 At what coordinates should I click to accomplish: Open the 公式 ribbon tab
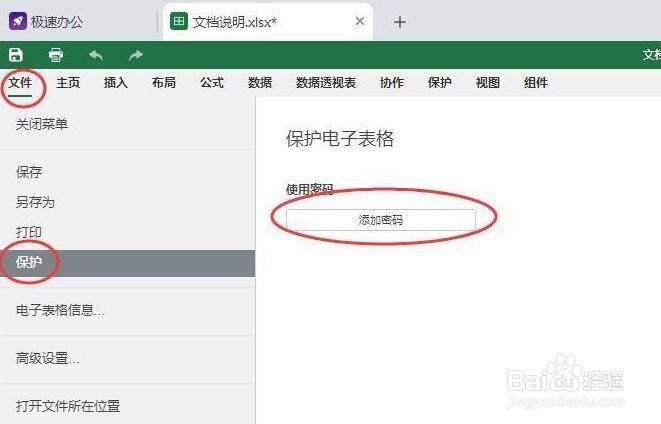point(212,83)
